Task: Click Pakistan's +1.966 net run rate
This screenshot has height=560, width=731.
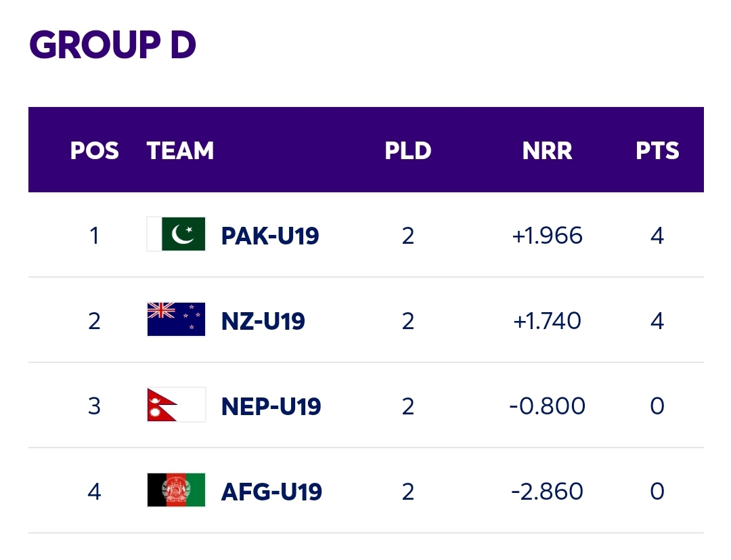Action: click(x=547, y=236)
